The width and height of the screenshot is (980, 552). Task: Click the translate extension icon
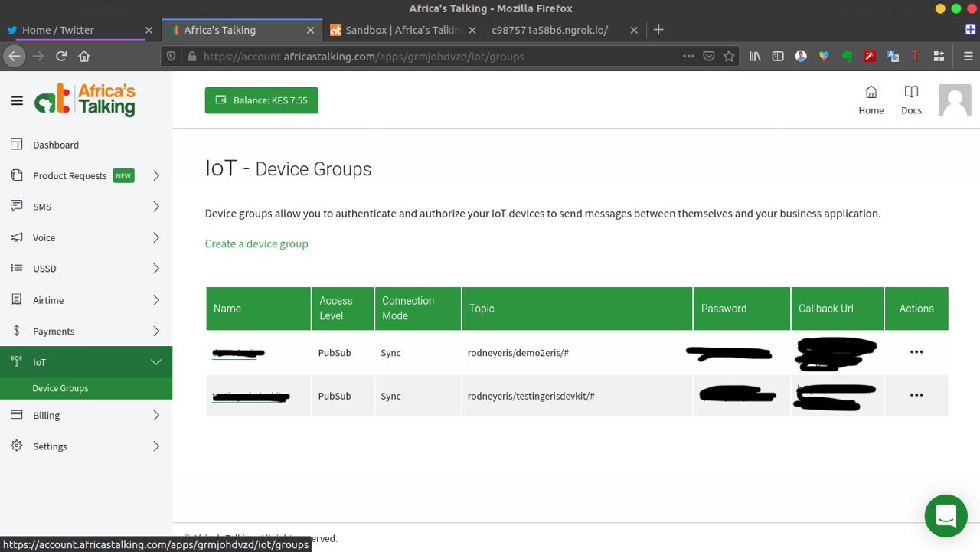pos(893,56)
